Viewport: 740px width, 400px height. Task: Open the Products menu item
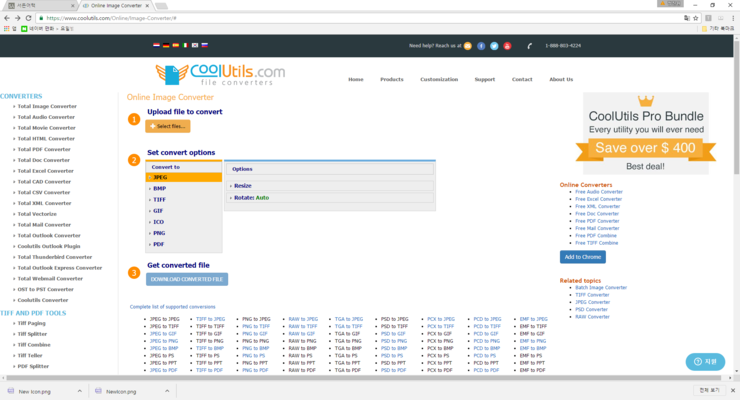tap(392, 79)
